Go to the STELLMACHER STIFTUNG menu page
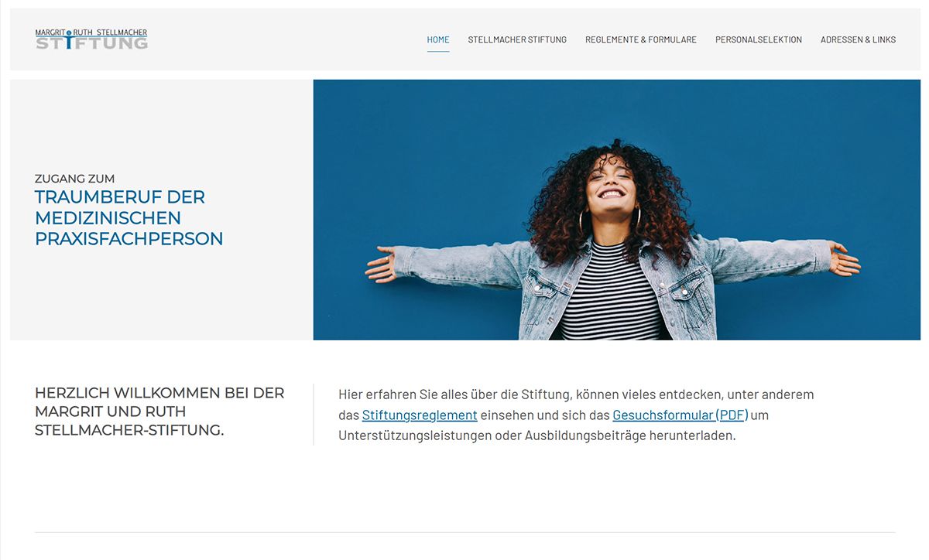Screen dimensions: 929x560 point(517,39)
